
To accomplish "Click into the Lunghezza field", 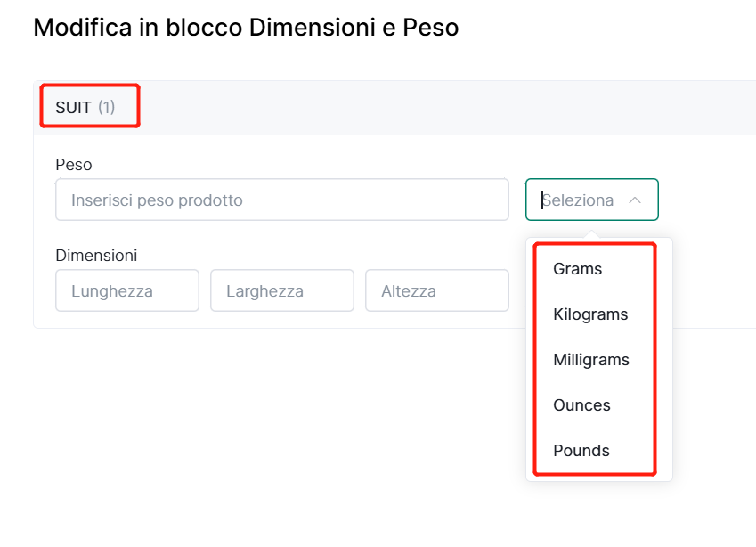I will (126, 291).
